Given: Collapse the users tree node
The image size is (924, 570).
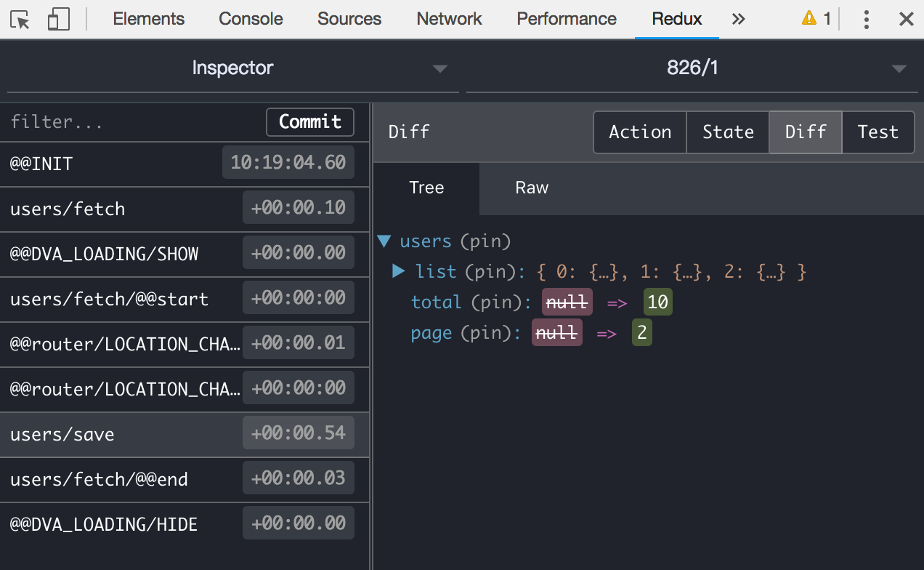Looking at the screenshot, I should pos(385,241).
